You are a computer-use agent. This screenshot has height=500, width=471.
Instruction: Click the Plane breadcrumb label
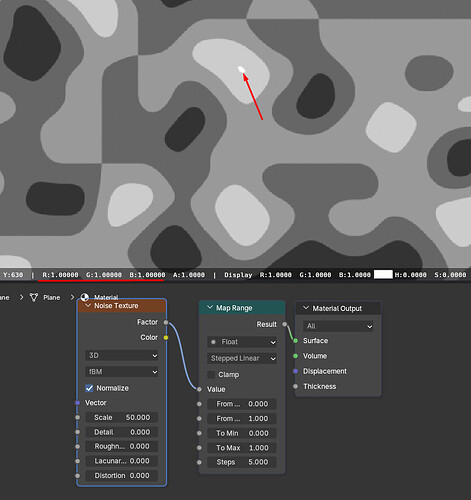pyautogui.click(x=52, y=297)
